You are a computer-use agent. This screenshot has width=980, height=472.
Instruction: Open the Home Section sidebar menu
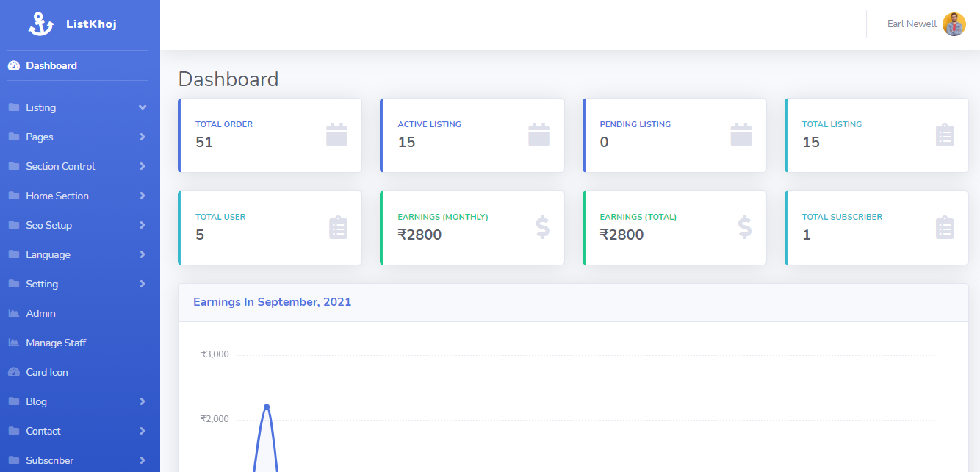pos(57,196)
